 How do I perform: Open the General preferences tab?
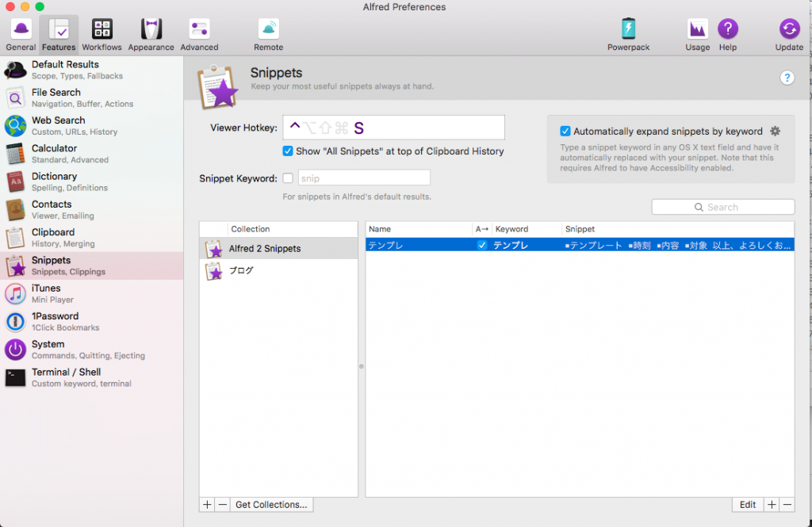[x=21, y=35]
